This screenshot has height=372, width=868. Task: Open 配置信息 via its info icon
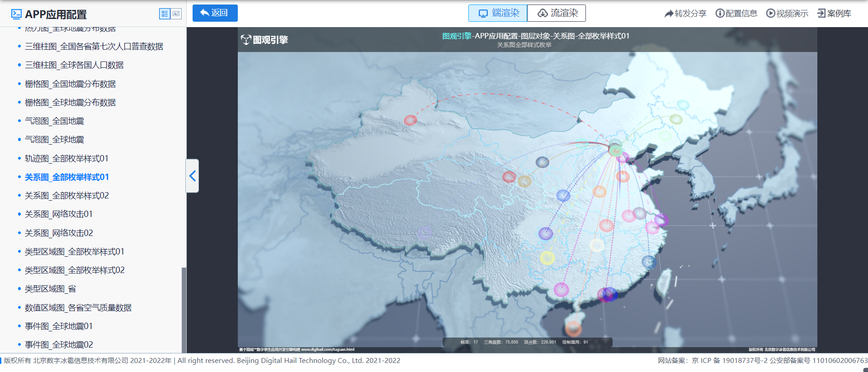720,14
